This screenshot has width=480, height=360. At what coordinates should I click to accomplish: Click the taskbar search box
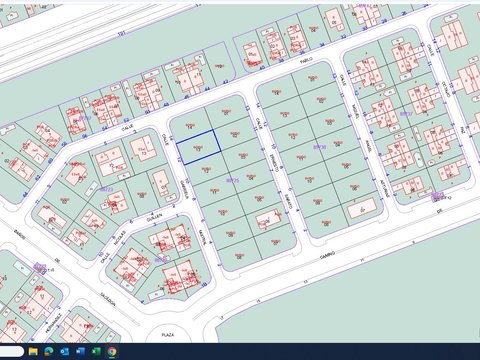12,351
